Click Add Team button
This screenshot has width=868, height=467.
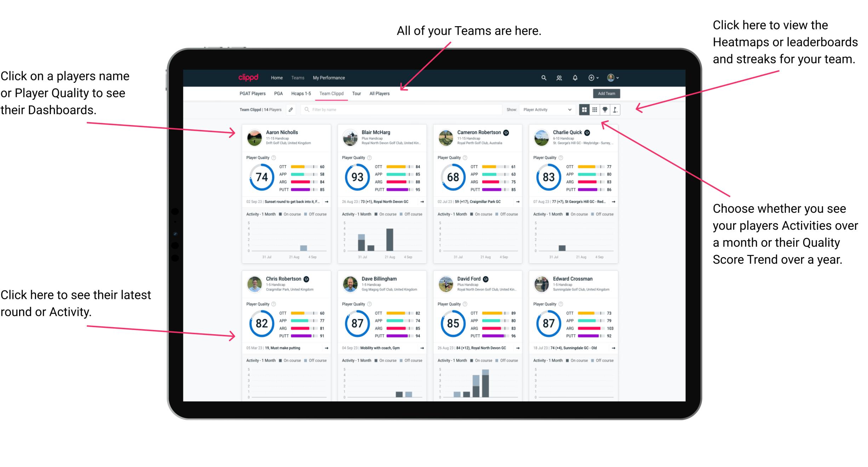tap(607, 94)
